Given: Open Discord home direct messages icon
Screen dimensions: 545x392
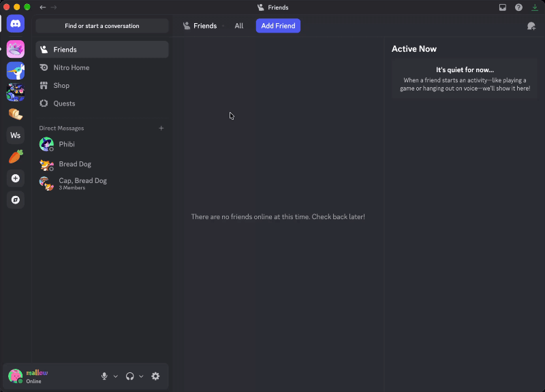Looking at the screenshot, I should (x=15, y=24).
